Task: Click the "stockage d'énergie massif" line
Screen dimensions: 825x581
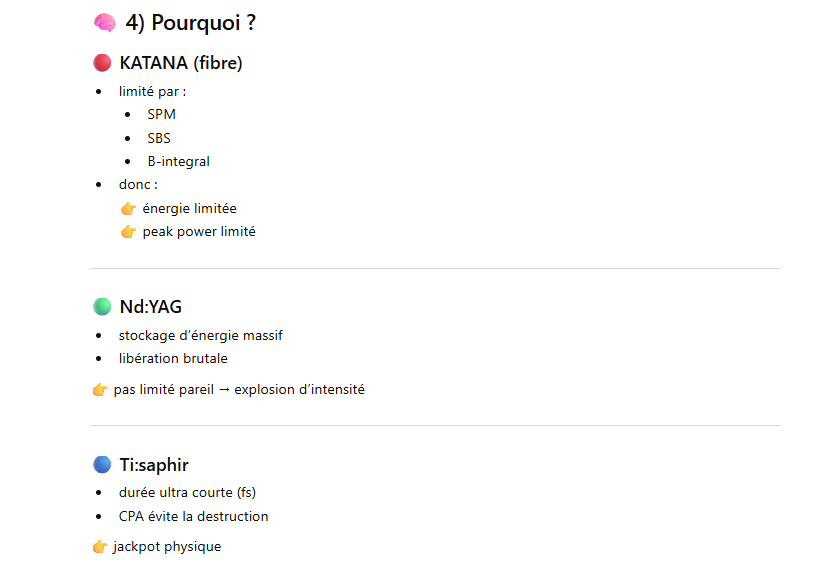Action: [x=200, y=335]
